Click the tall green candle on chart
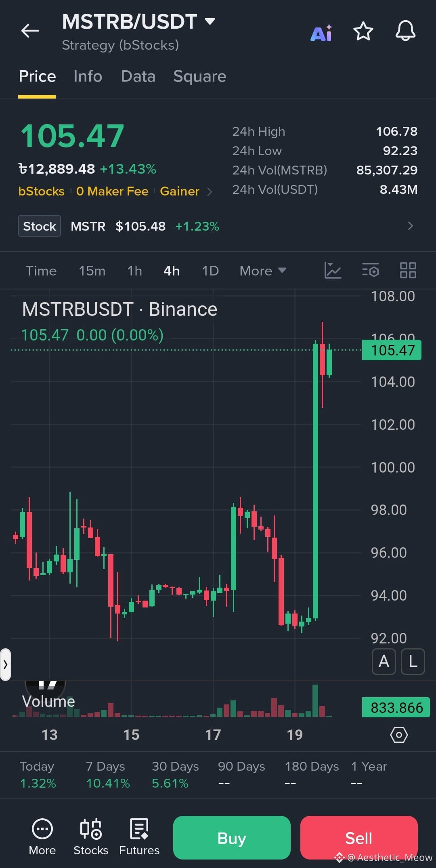 point(315,481)
